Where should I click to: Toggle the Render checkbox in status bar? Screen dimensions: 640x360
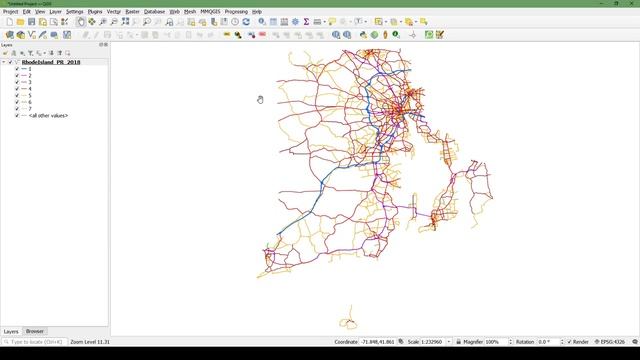(x=569, y=342)
